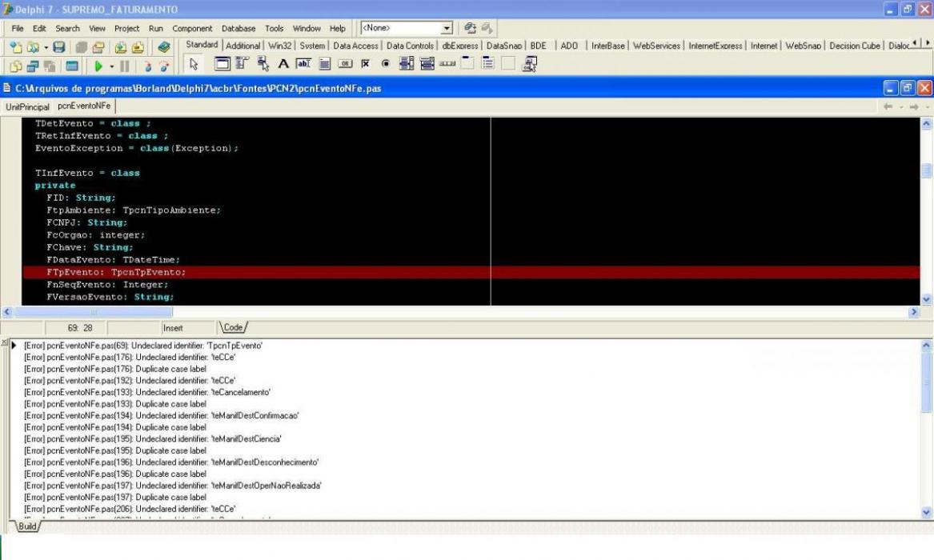Click the code editor horizontal scrollbar thumb

point(94,312)
